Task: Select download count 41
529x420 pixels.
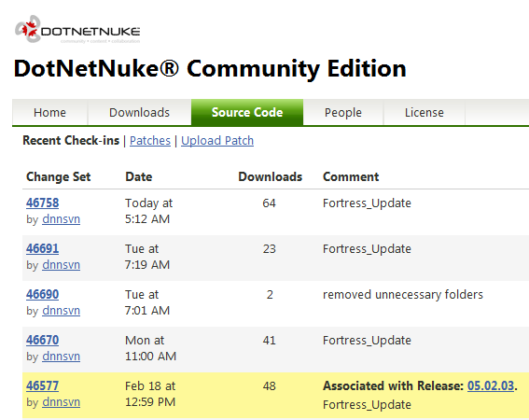Action: 270,341
